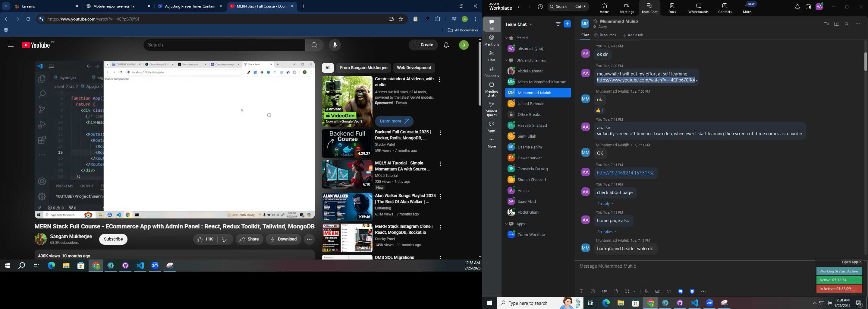Open GIF picker in message toolbar
Viewport: 868px width, 309px height.
(x=604, y=291)
